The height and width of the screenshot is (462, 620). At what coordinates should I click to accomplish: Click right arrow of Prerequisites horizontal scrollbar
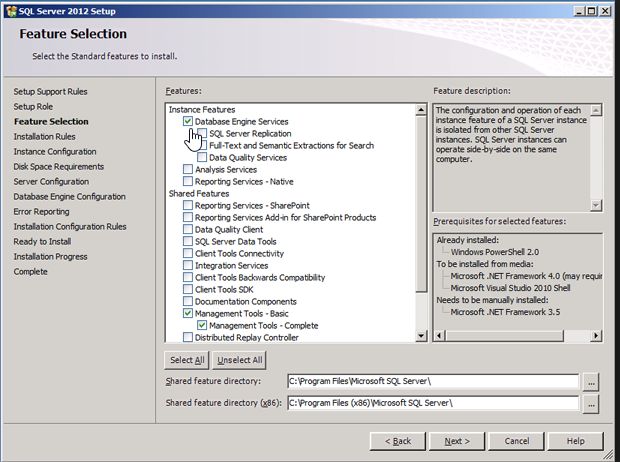(x=596, y=336)
